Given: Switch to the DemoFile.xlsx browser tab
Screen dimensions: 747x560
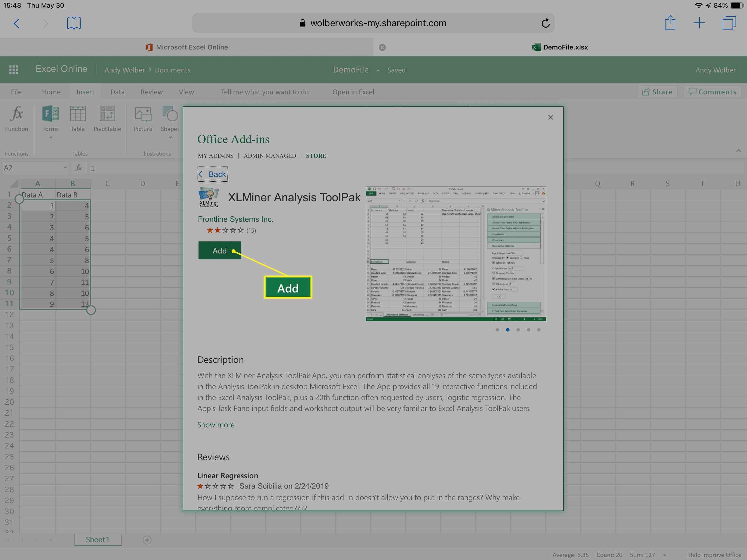Looking at the screenshot, I should [x=560, y=47].
